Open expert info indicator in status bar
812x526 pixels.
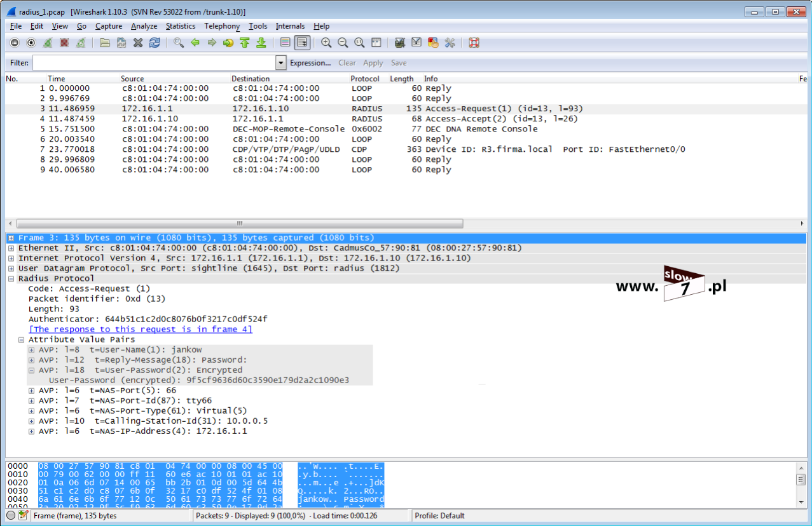coord(11,515)
